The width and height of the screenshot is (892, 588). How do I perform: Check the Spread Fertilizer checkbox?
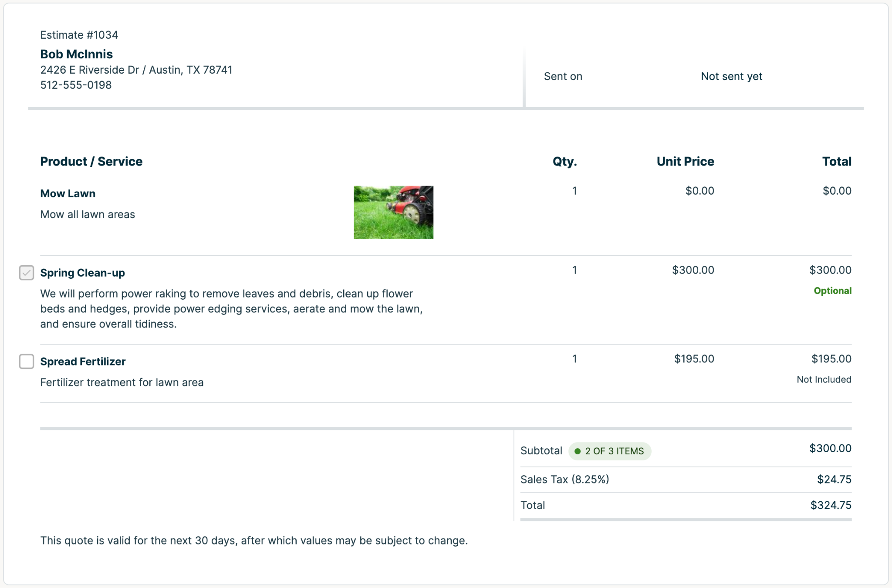click(x=27, y=362)
